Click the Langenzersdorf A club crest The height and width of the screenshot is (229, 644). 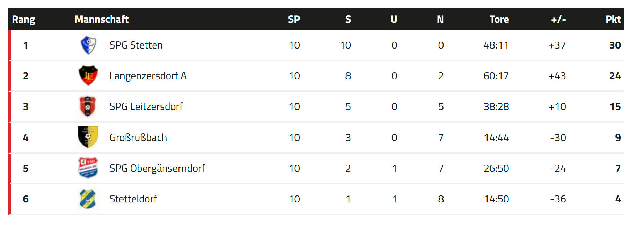(88, 75)
